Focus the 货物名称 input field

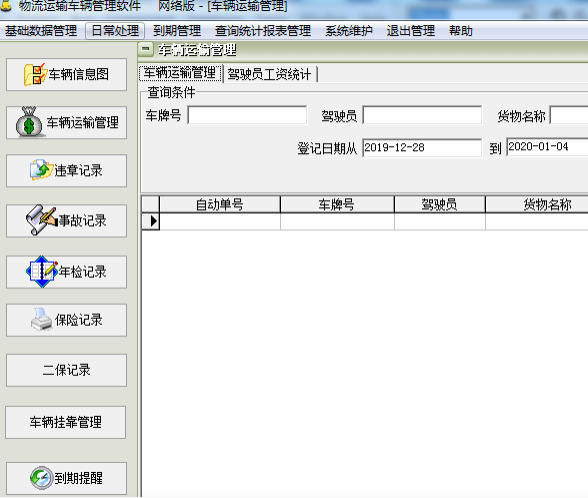(569, 115)
